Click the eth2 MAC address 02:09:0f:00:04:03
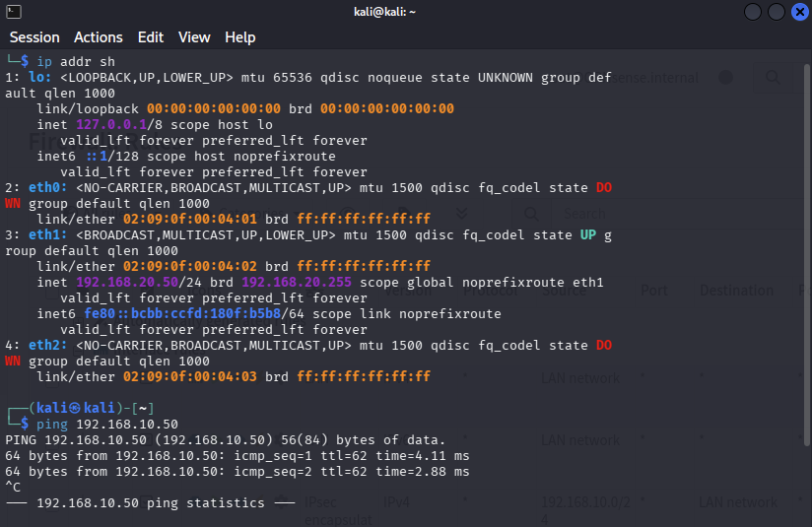812x527 pixels. click(x=189, y=376)
